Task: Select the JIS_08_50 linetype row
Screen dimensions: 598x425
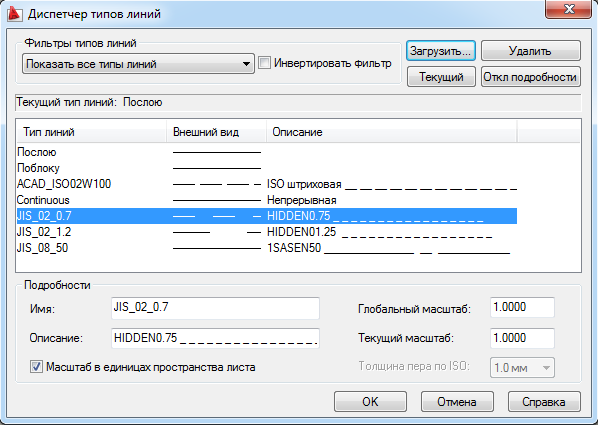Action: click(x=267, y=248)
